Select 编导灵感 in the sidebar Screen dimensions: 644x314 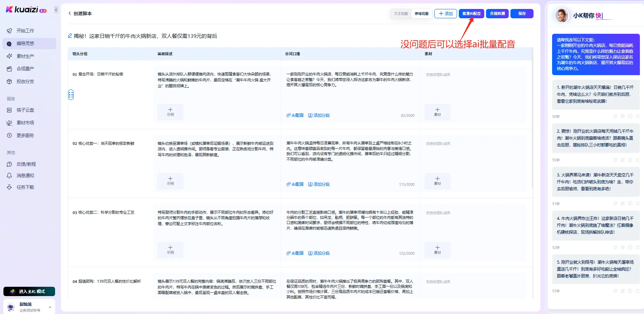pyautogui.click(x=29, y=43)
